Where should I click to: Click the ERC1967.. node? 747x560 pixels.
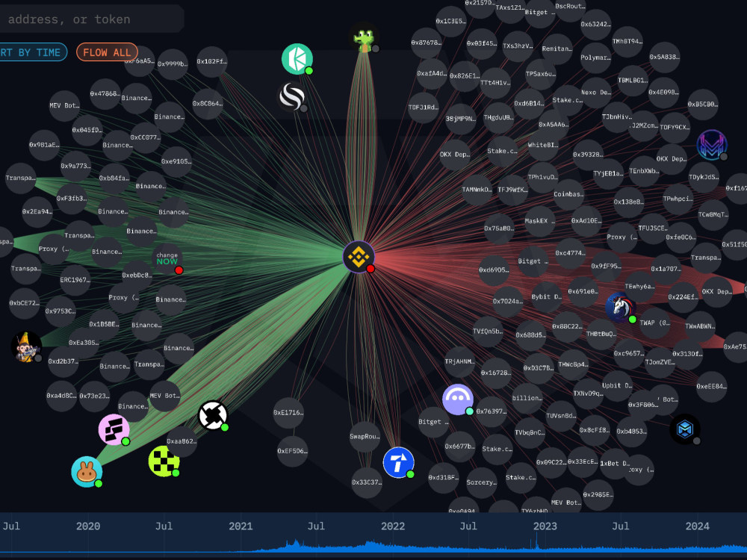click(75, 280)
